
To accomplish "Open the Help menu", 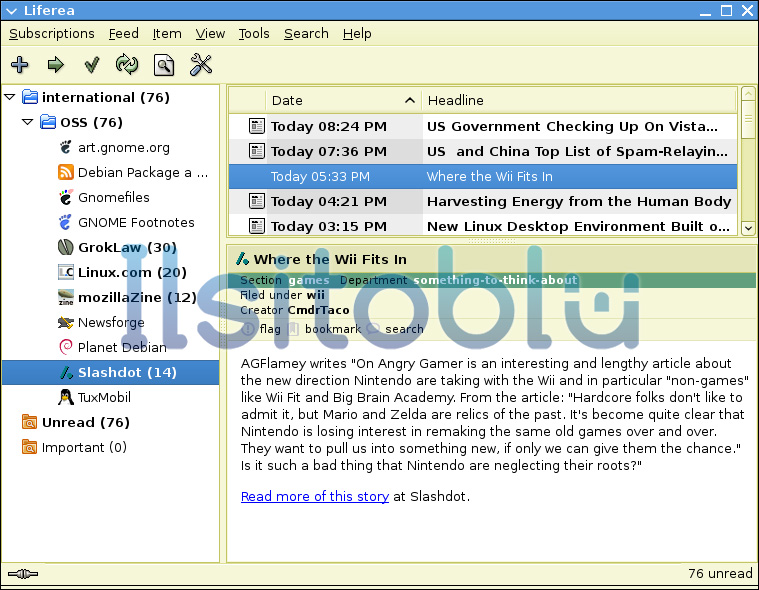I will (x=357, y=33).
